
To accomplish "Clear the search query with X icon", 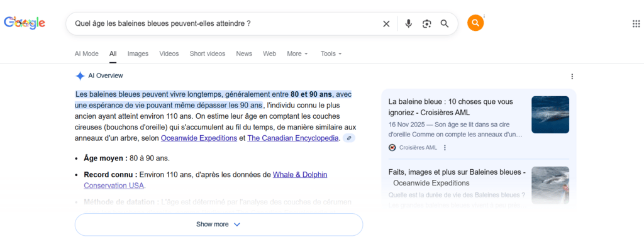I will (386, 24).
